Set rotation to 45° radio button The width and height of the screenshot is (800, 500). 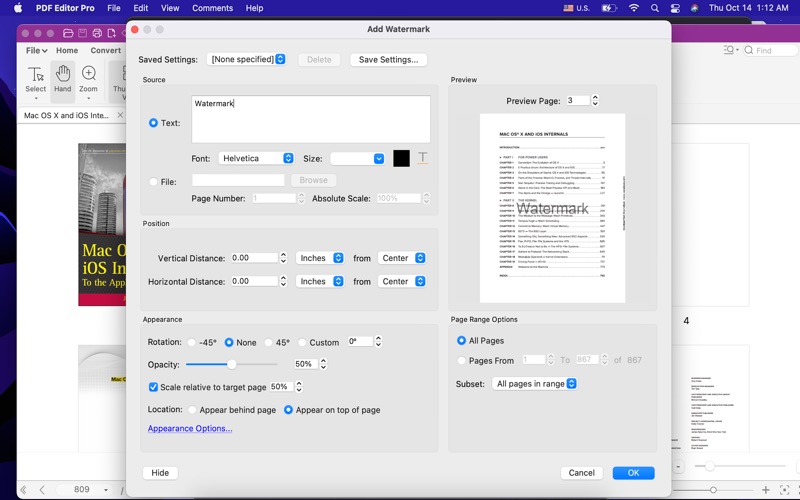tap(268, 342)
